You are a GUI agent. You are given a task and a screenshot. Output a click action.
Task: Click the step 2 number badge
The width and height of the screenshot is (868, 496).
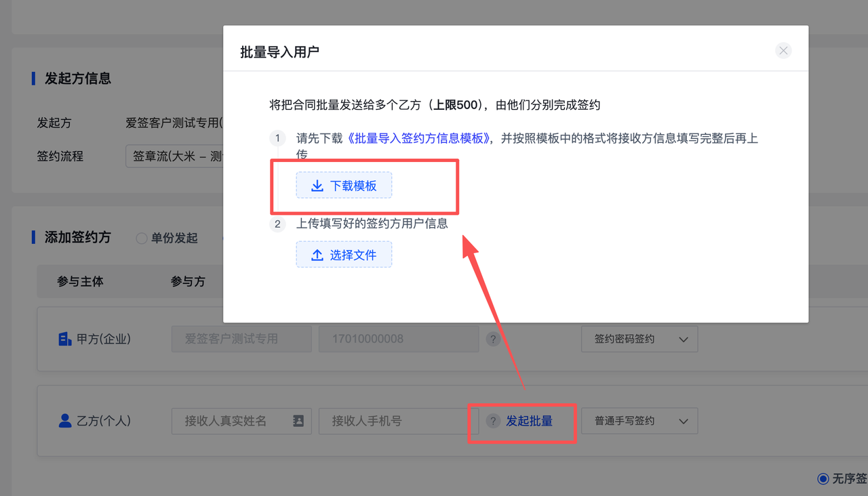coord(277,224)
